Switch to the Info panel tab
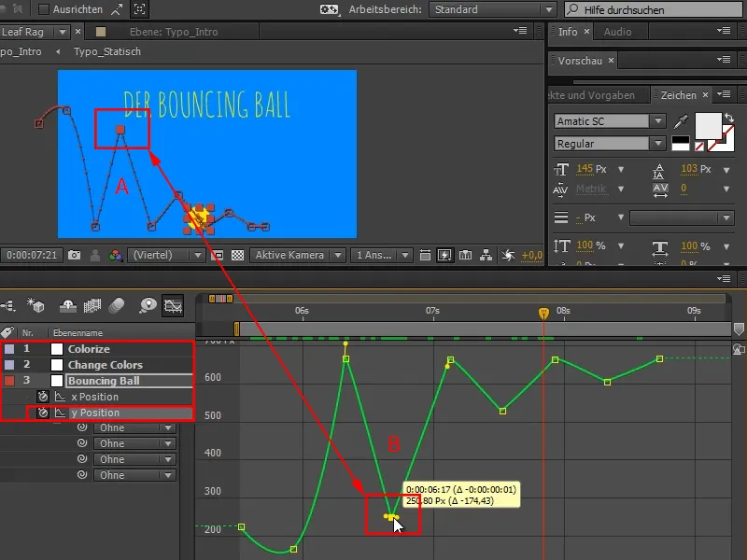Viewport: 747px width, 560px height. point(568,32)
